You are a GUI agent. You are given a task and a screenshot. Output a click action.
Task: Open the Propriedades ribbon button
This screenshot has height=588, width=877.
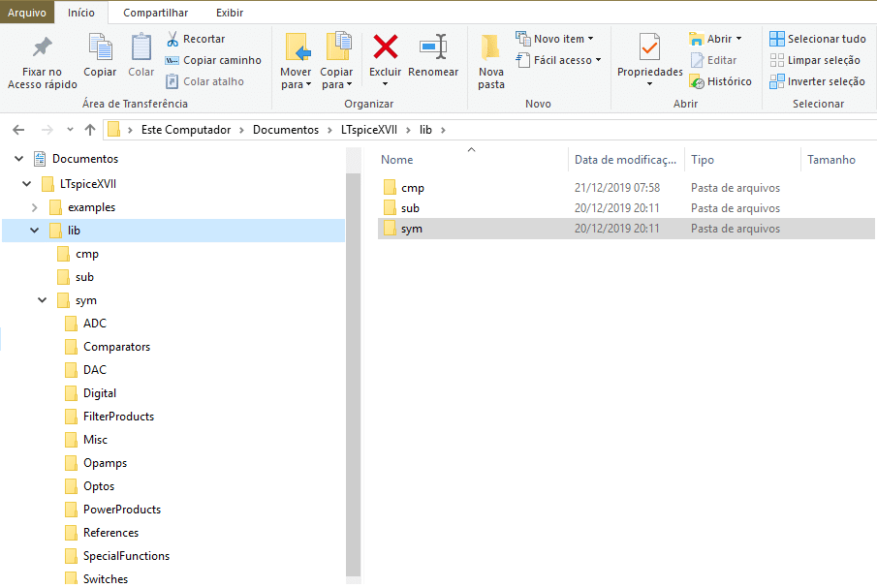click(x=650, y=60)
